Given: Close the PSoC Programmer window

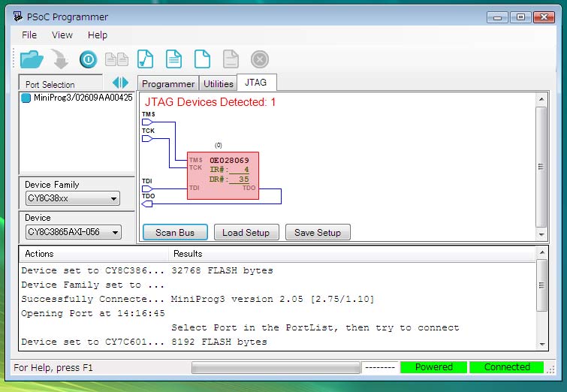Looking at the screenshot, I should (x=544, y=17).
